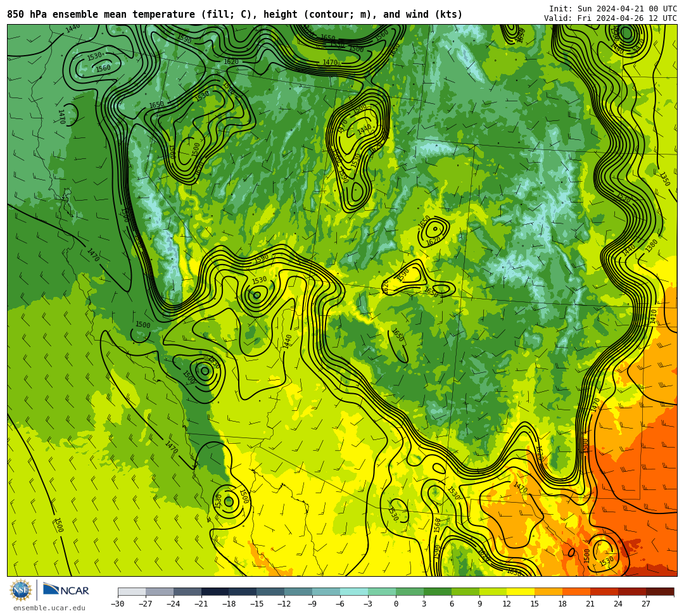The image size is (684, 616).
Task: Click the NCAR logo
Action: 66,590
